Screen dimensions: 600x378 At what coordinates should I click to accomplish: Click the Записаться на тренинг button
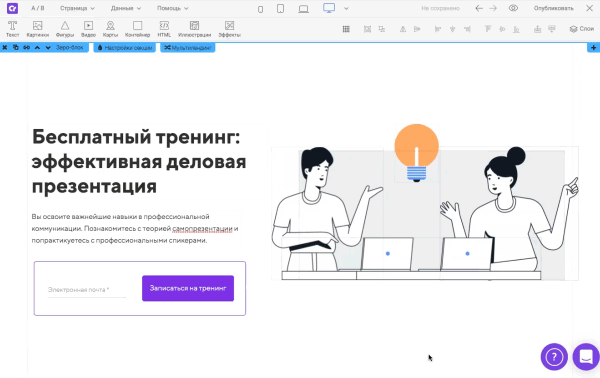click(188, 288)
